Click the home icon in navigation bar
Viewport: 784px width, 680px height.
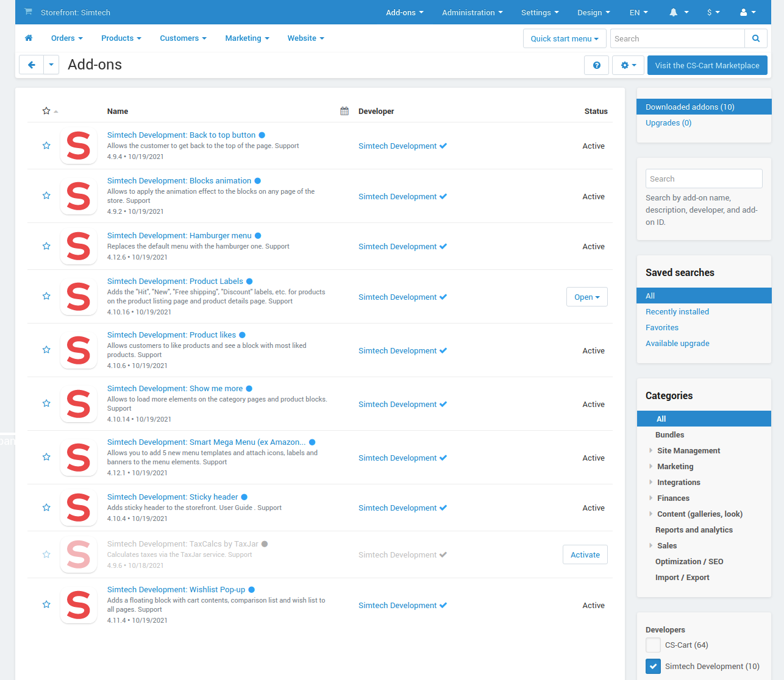(29, 38)
